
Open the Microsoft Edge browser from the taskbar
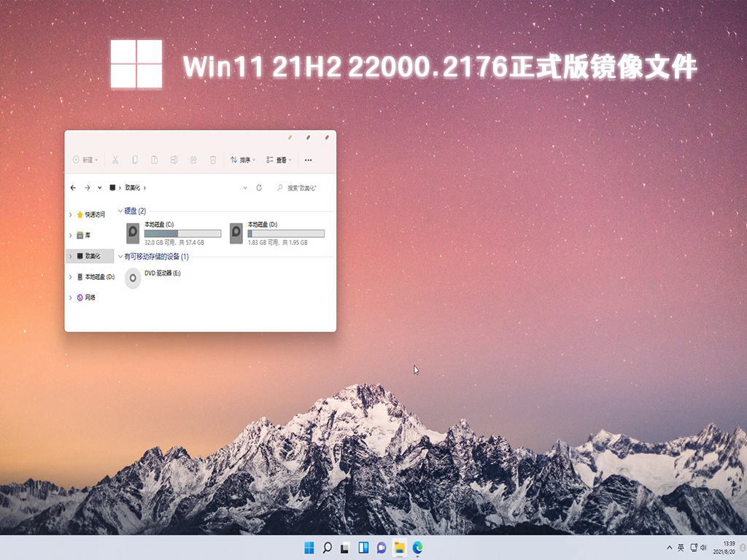pyautogui.click(x=417, y=547)
